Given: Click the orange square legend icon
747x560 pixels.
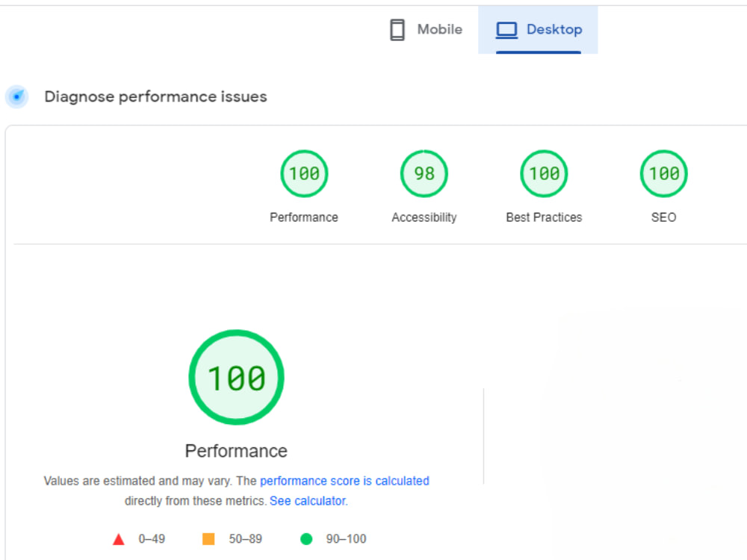Looking at the screenshot, I should coord(208,539).
